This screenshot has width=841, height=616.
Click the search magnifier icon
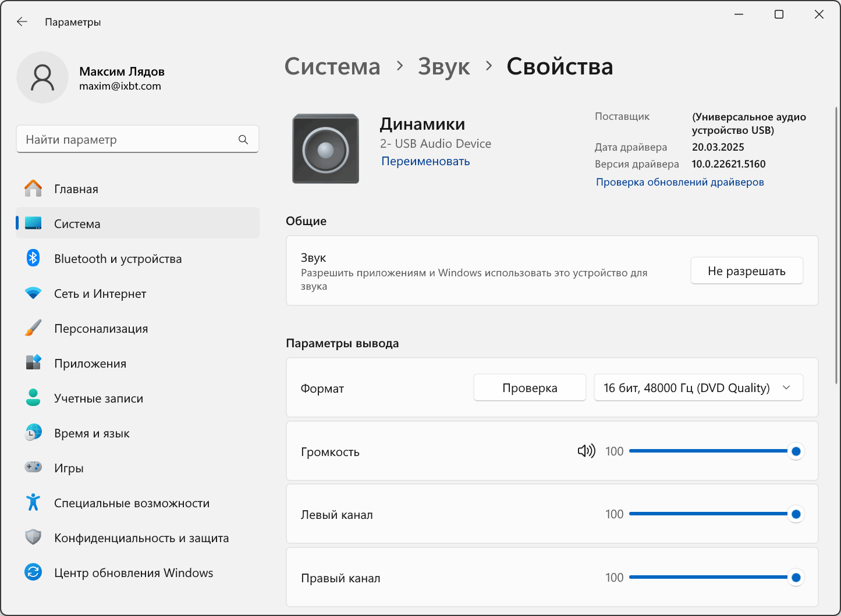point(243,140)
